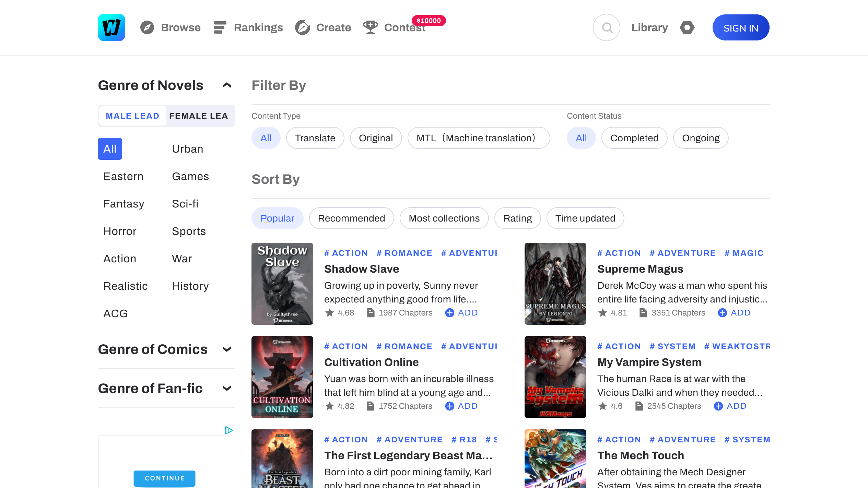Open the Library menu item
The width and height of the screenshot is (868, 488).
tap(649, 27)
